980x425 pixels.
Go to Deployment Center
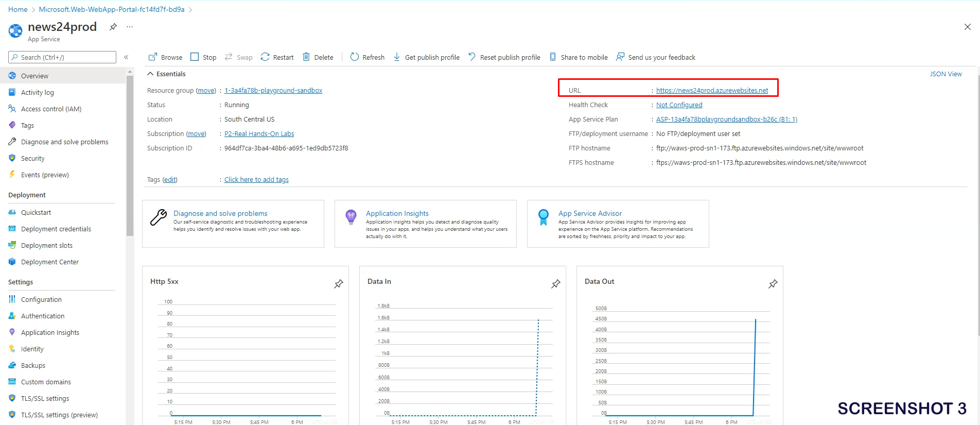(49, 262)
